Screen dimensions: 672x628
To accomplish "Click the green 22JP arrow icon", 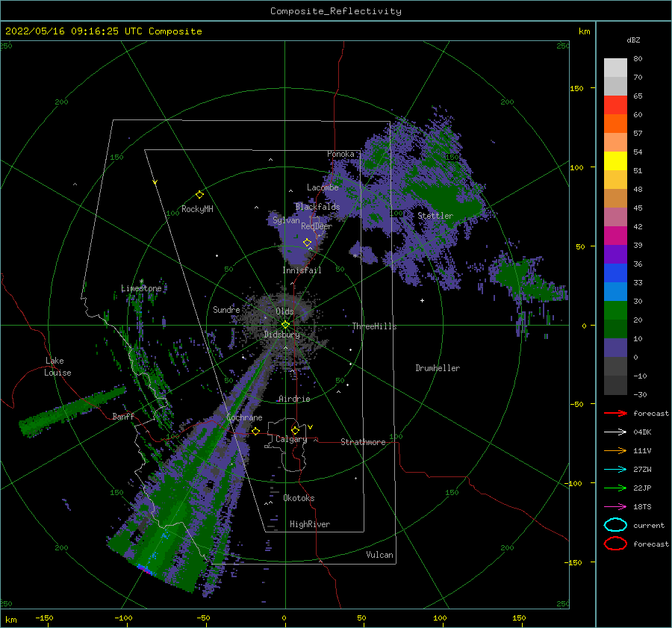I will point(615,488).
